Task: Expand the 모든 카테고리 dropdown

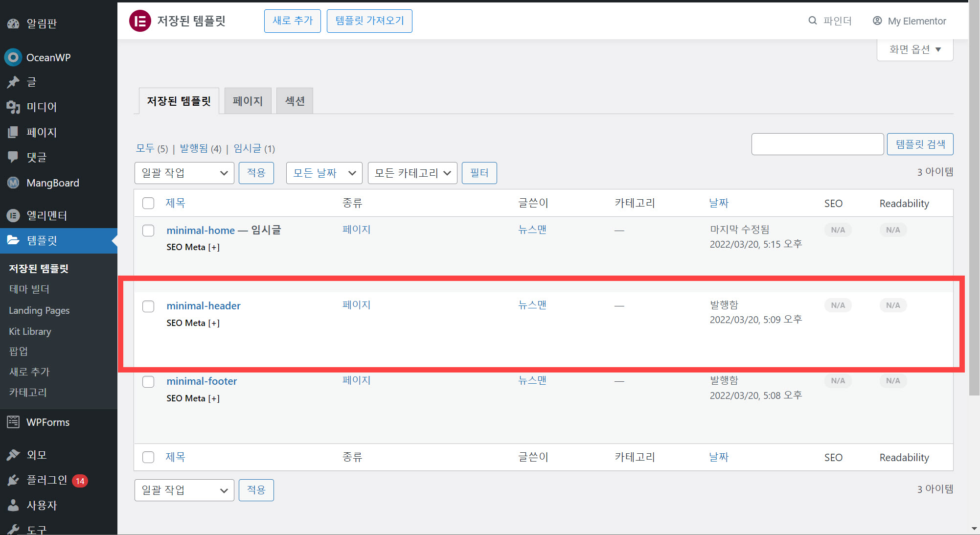Action: [x=412, y=173]
